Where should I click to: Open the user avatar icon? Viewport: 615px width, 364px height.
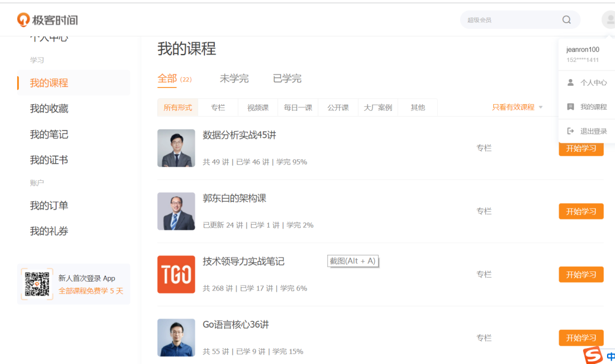609,19
